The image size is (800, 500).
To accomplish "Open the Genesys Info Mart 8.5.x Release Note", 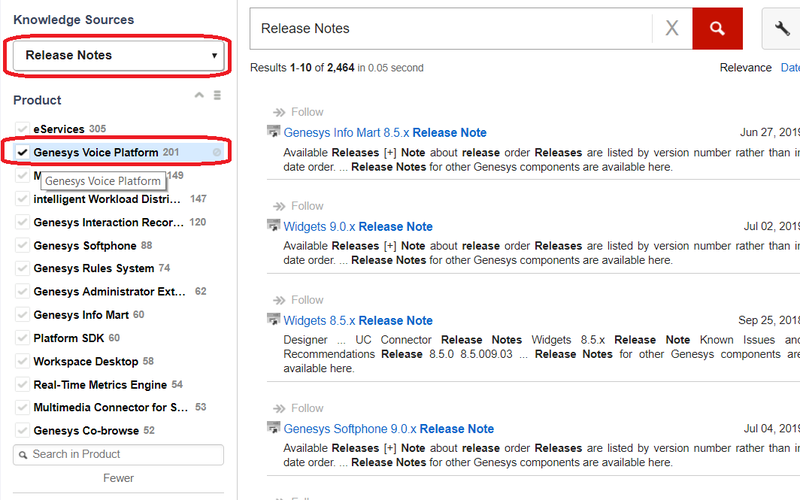I will [385, 133].
